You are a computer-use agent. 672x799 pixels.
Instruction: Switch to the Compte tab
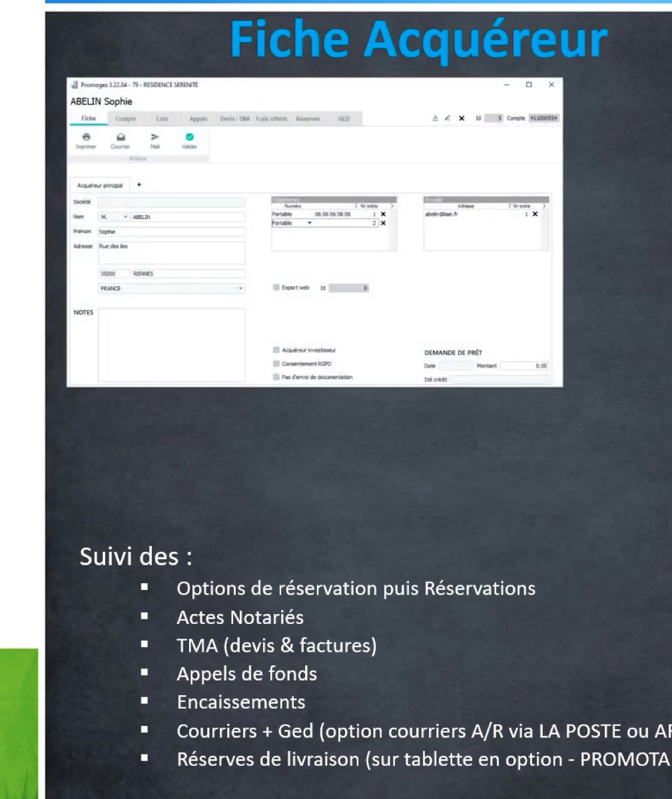[x=125, y=119]
